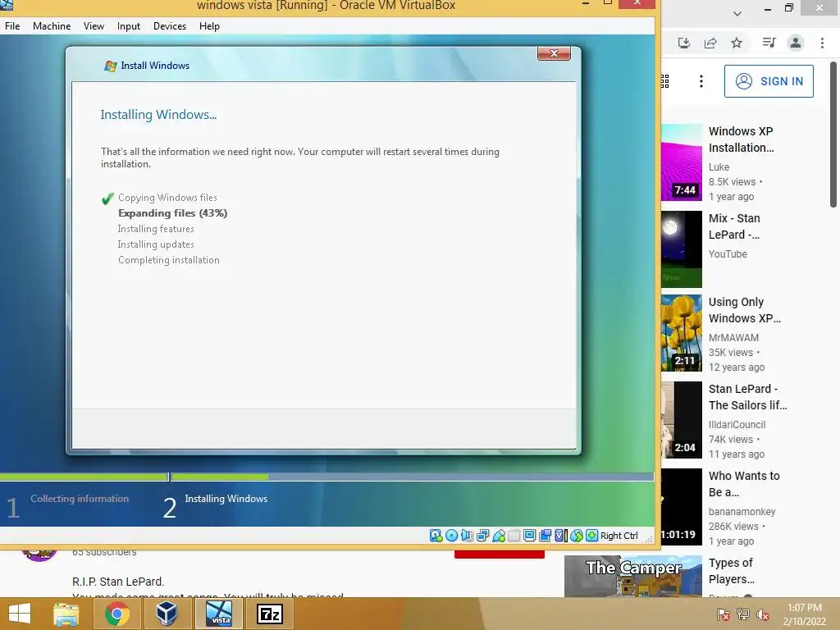Open the VirtualBox File menu
This screenshot has height=630, width=840.
click(12, 25)
